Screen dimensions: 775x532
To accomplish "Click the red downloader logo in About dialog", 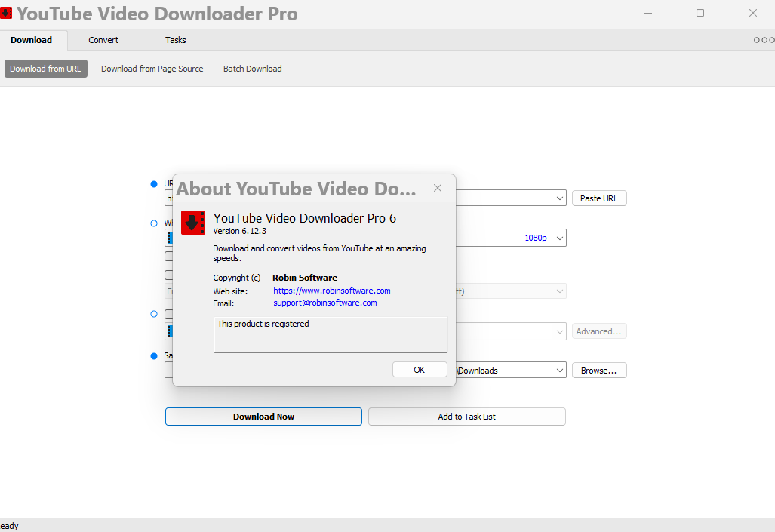I will 192,223.
